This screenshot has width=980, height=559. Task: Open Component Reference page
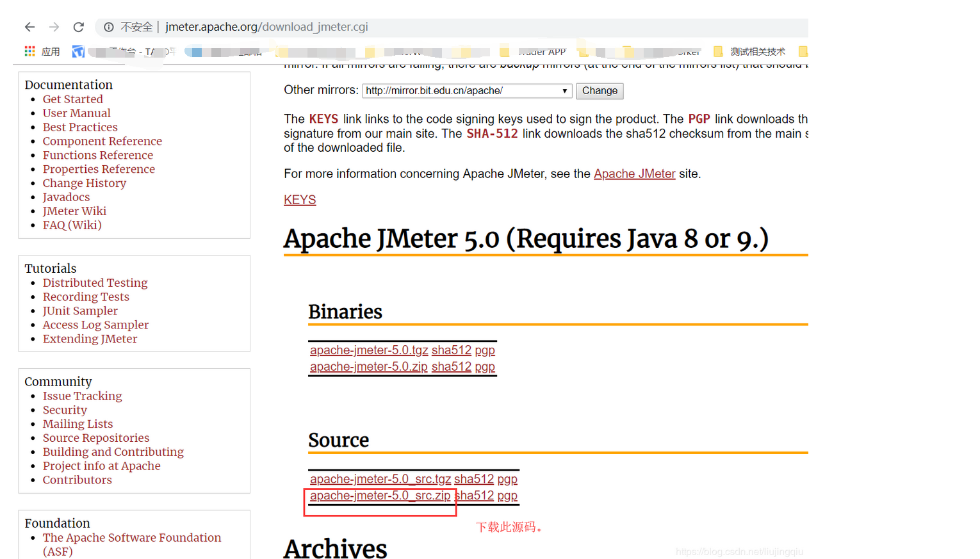pyautogui.click(x=102, y=142)
